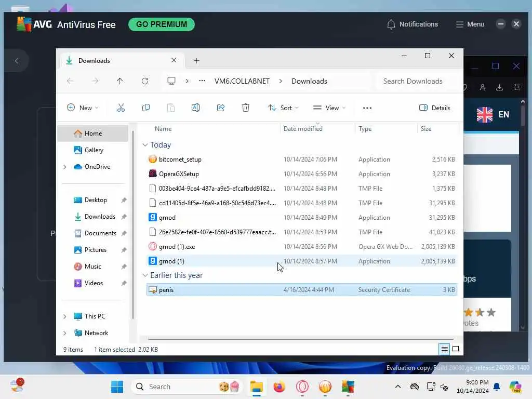Viewport: 532px width, 399px height.
Task: Refresh the Downloads folder view
Action: 145,81
